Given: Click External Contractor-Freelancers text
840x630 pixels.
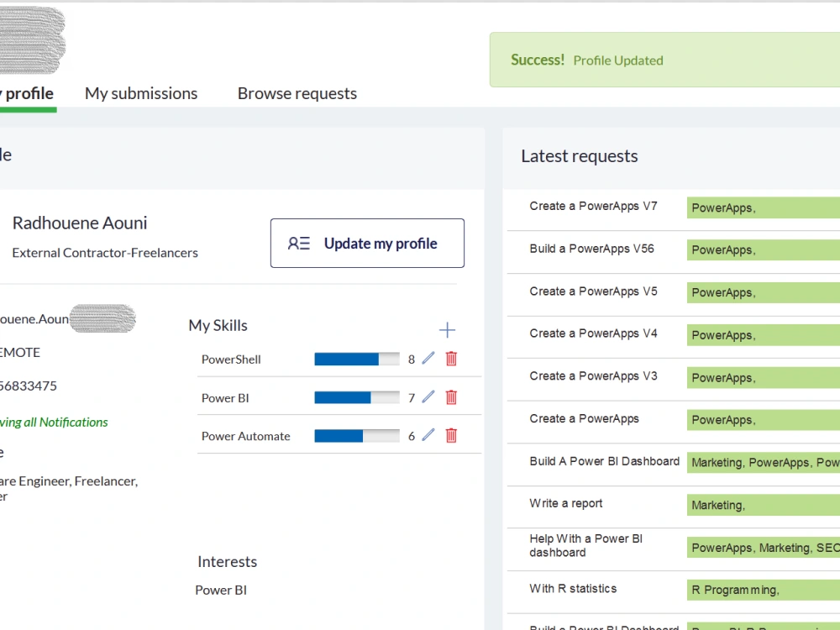Looking at the screenshot, I should [x=105, y=253].
